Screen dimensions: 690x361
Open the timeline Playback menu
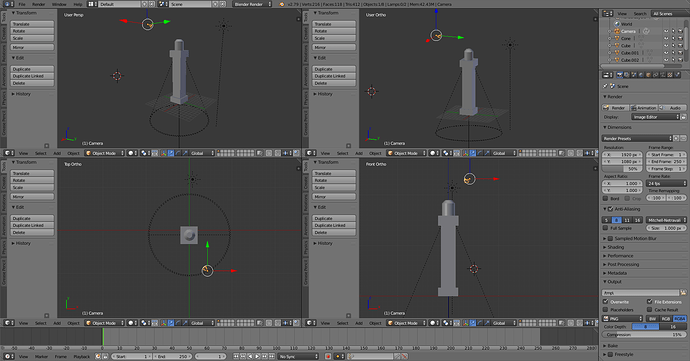(81, 356)
